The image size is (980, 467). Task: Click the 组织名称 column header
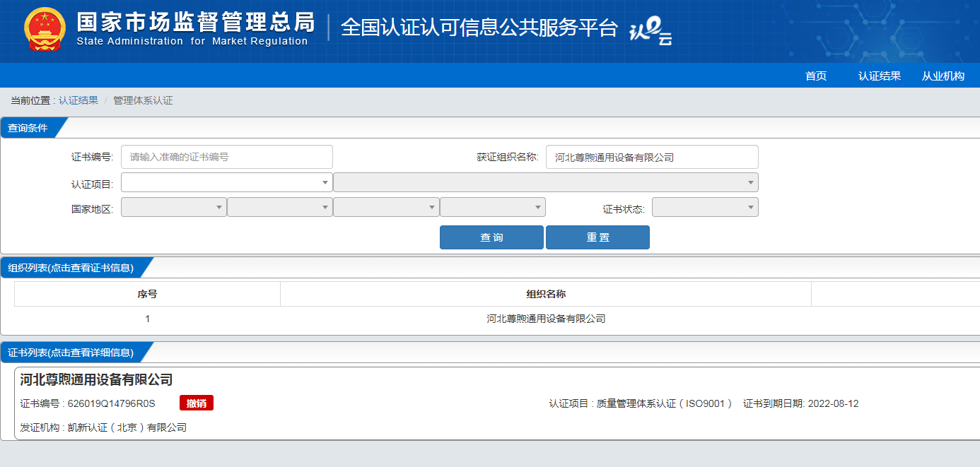pyautogui.click(x=546, y=294)
